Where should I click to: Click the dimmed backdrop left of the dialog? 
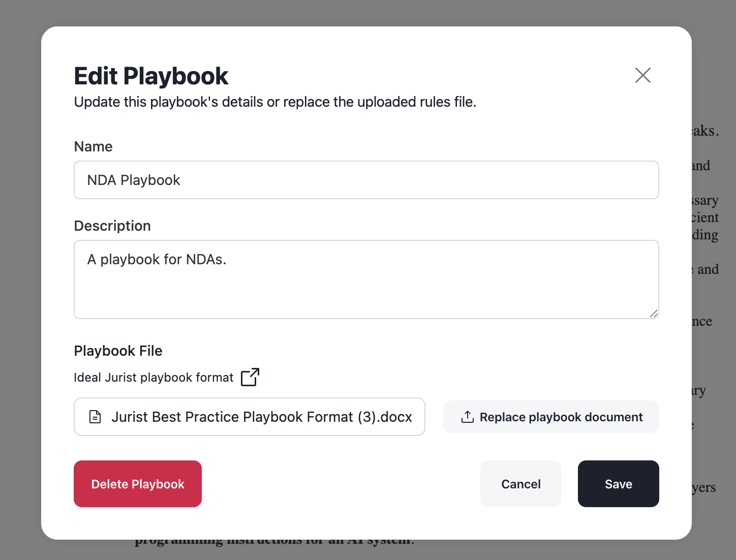pyautogui.click(x=20, y=279)
